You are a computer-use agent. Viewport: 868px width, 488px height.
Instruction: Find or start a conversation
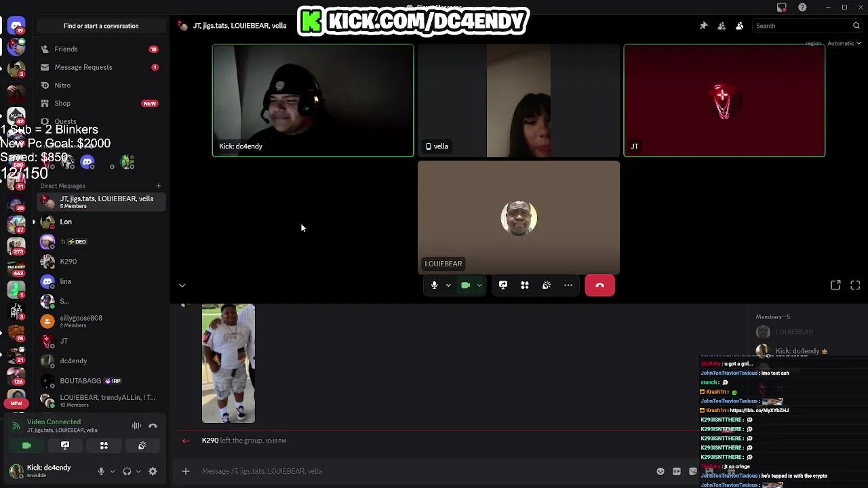click(101, 26)
